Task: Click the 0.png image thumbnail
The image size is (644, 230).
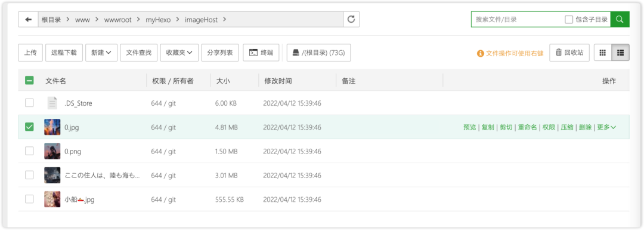Action: click(52, 151)
